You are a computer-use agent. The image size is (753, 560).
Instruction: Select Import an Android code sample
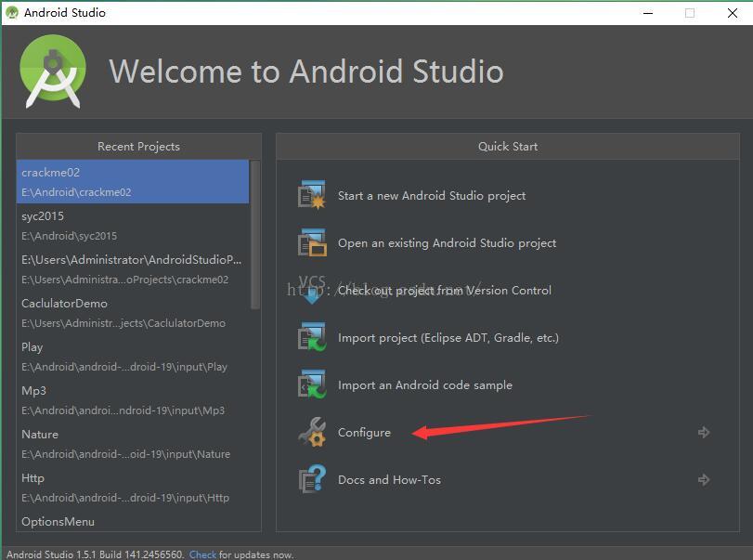click(x=424, y=385)
